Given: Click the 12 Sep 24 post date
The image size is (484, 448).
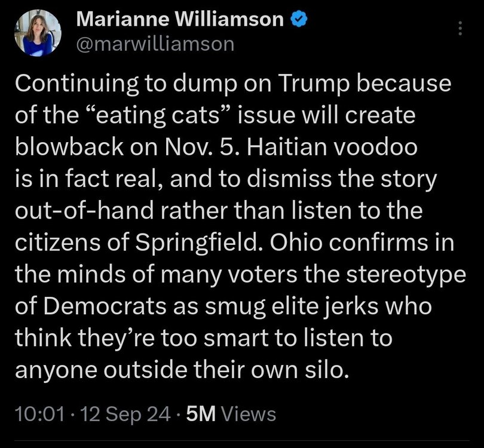Looking at the screenshot, I should tap(125, 414).
